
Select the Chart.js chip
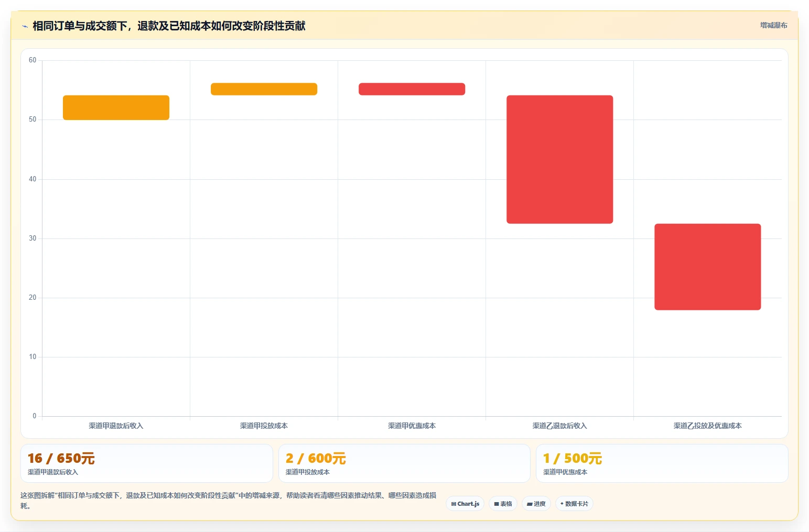(x=465, y=504)
